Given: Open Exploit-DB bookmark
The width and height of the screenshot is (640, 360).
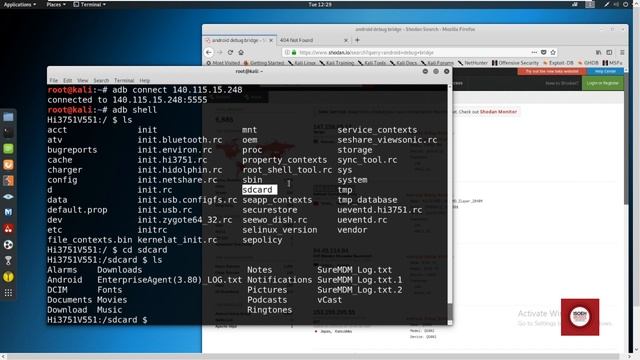Looking at the screenshot, I should click(558, 63).
